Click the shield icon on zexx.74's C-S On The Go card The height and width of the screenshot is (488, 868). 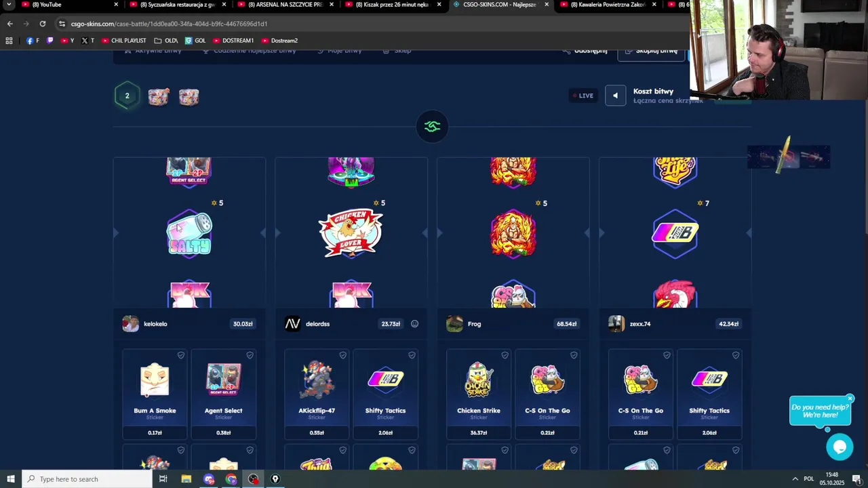click(667, 355)
